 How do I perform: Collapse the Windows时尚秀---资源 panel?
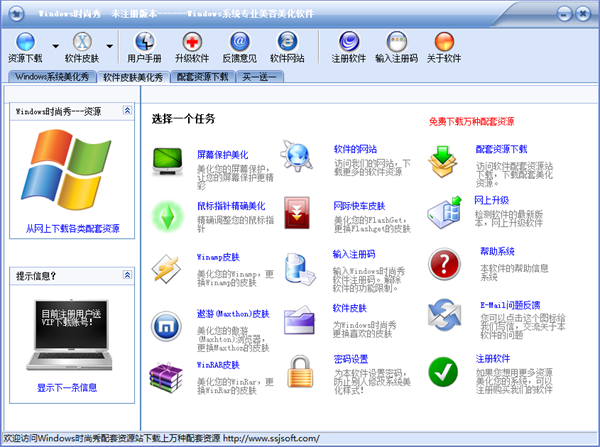coord(127,110)
